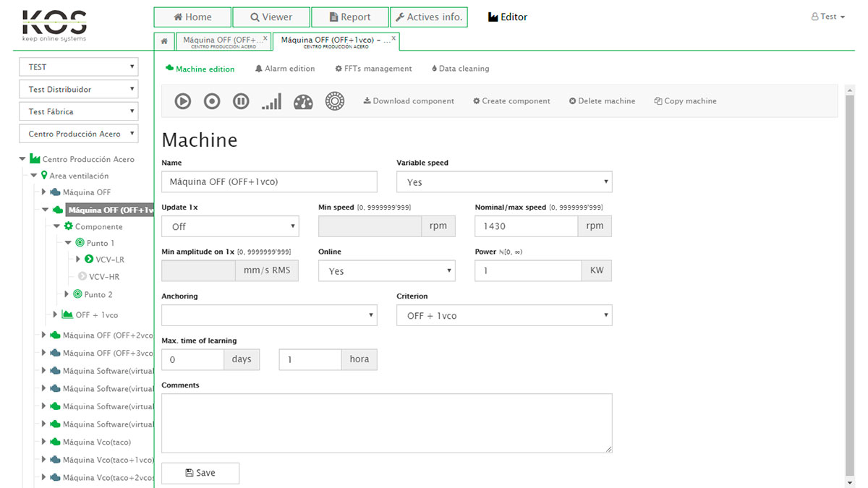Close the second Máquina OFF tab
Viewport: 868px width, 488px height.
(393, 38)
